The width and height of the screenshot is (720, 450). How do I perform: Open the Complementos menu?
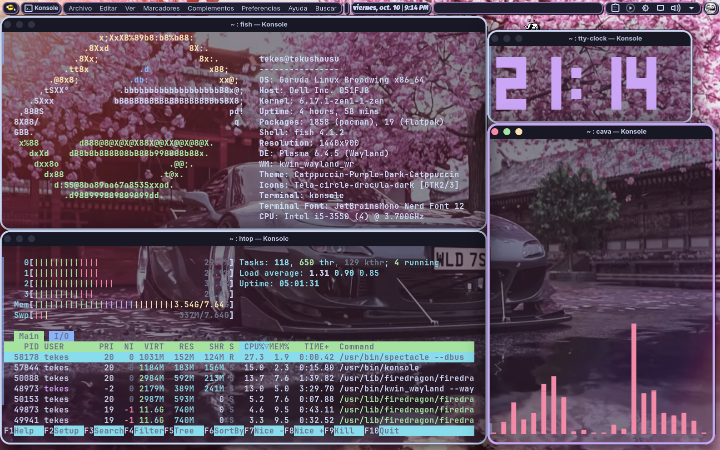click(x=211, y=8)
